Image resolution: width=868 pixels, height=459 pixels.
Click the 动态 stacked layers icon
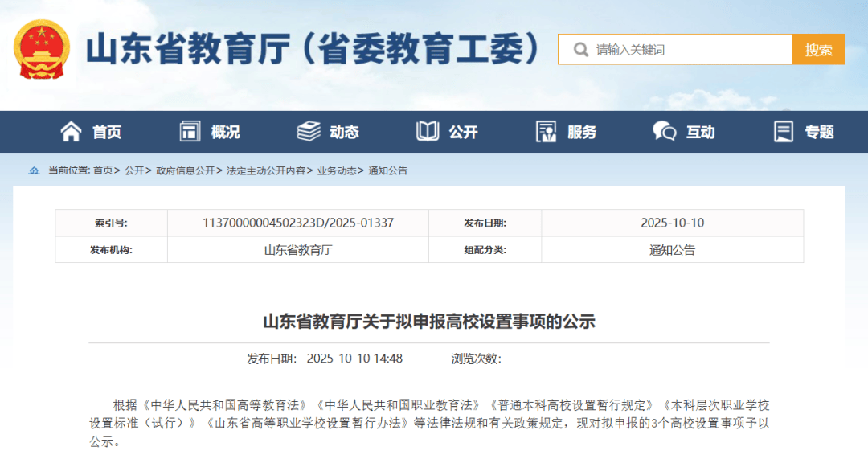point(309,132)
